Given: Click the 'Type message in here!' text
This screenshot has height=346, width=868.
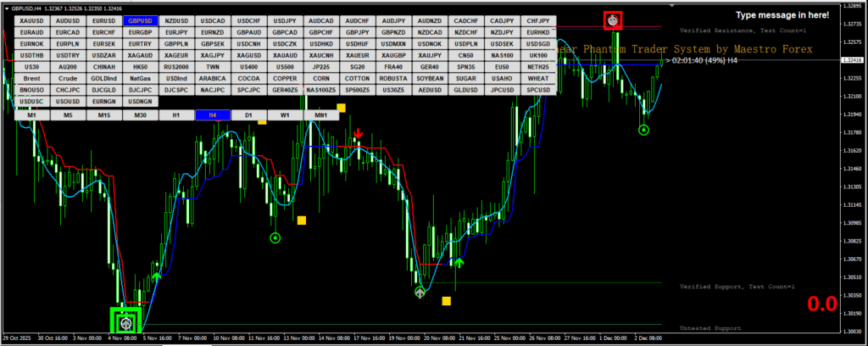Looking at the screenshot, I should pos(782,15).
